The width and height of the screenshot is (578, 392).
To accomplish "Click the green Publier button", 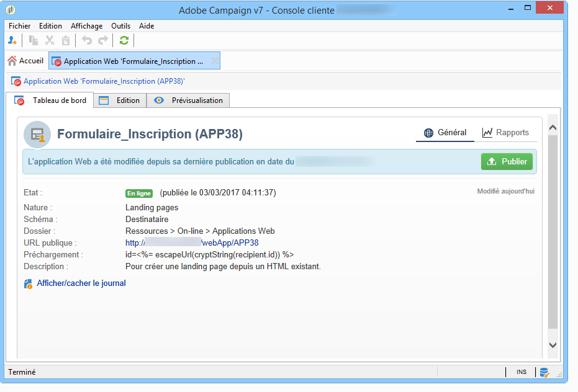I will pos(507,162).
